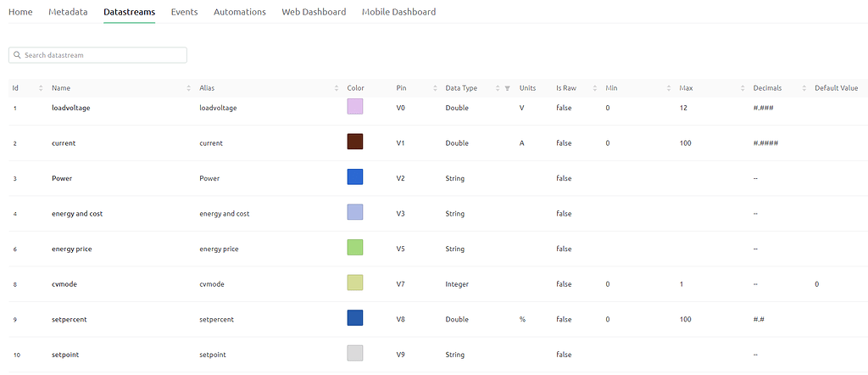The image size is (868, 375).
Task: Open the Web Dashboard tab
Action: click(x=314, y=12)
